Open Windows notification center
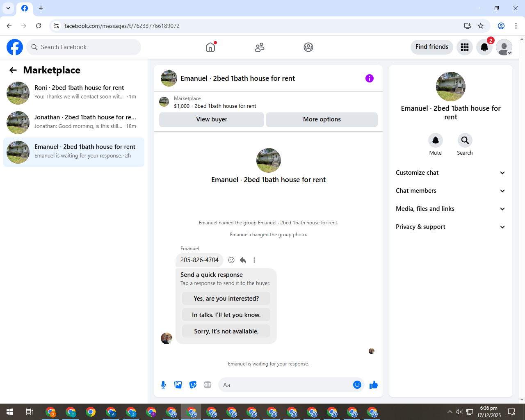 click(511, 412)
